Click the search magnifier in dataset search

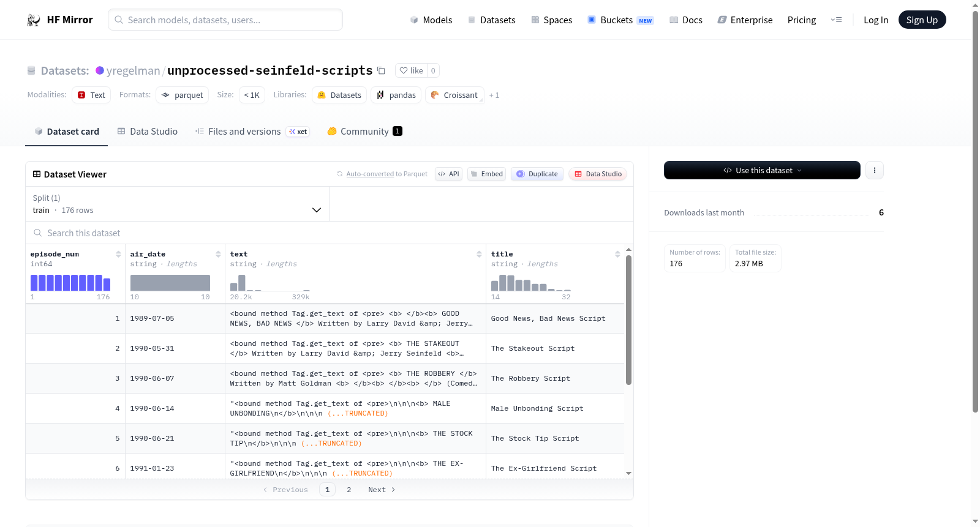click(38, 233)
